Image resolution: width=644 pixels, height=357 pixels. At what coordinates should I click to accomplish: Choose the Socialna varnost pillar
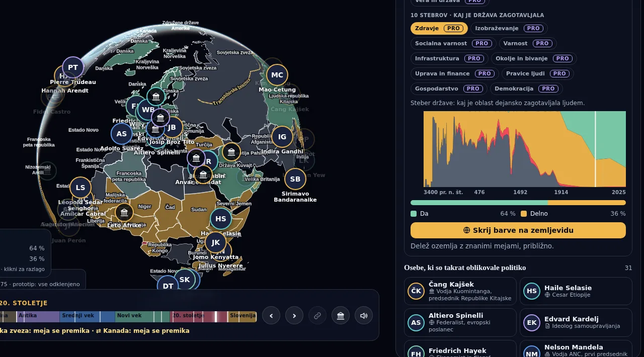[x=453, y=44]
